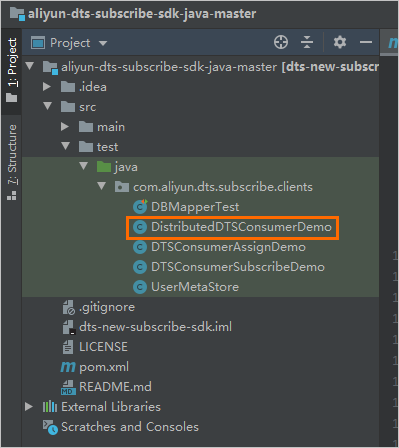Image resolution: width=399 pixels, height=448 pixels.
Task: Click the Project tab folder icon
Action: [12, 98]
